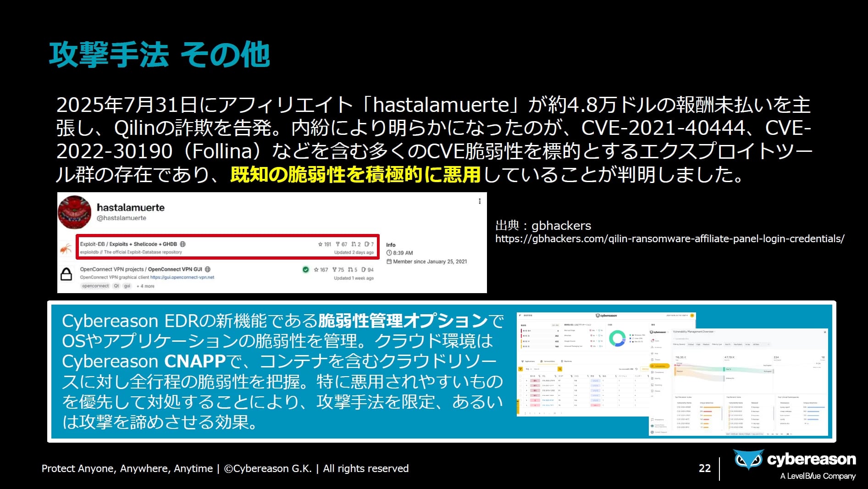The height and width of the screenshot is (489, 868).
Task: Click the yellow filter icon above the table
Action: (x=520, y=369)
